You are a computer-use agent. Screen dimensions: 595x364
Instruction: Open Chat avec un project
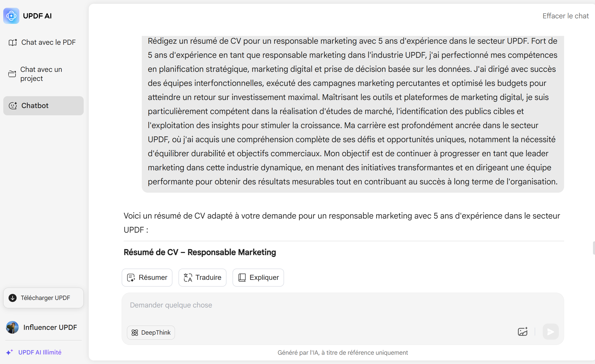(x=43, y=74)
